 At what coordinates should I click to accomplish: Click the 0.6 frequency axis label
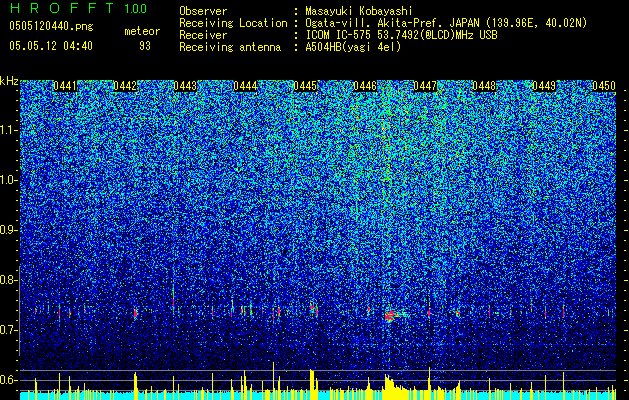point(9,380)
